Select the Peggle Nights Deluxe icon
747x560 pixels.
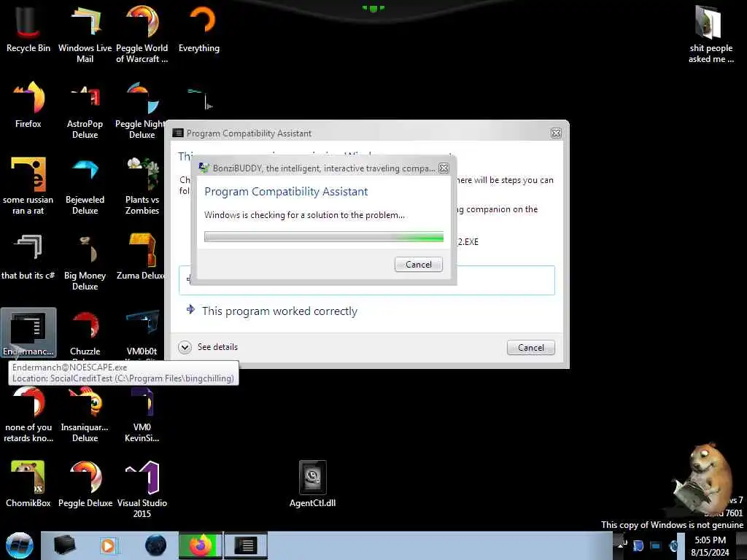141,109
